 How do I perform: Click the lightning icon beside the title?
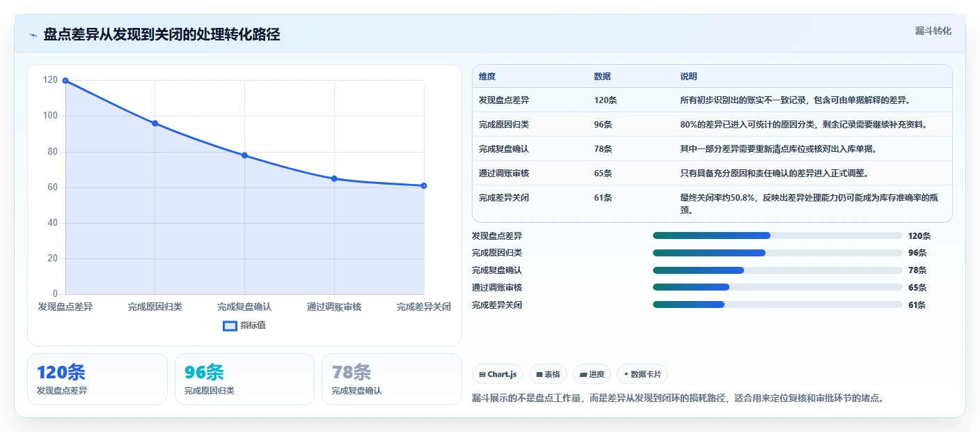pyautogui.click(x=33, y=35)
